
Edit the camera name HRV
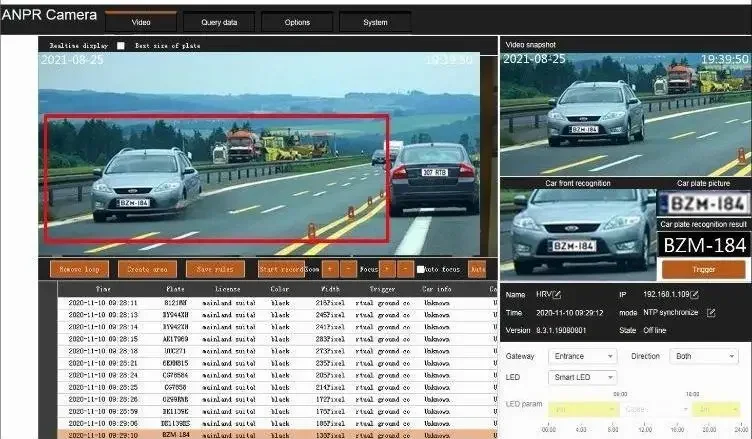click(557, 295)
